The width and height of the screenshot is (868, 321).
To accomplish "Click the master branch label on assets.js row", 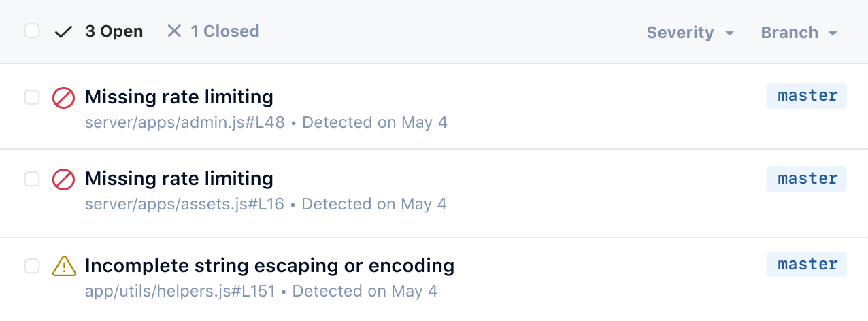I will pos(807,178).
